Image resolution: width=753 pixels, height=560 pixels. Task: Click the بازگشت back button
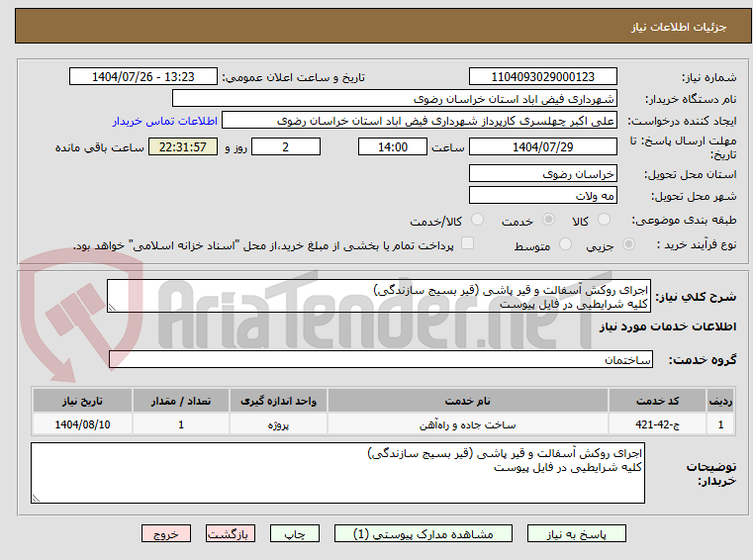click(x=230, y=533)
